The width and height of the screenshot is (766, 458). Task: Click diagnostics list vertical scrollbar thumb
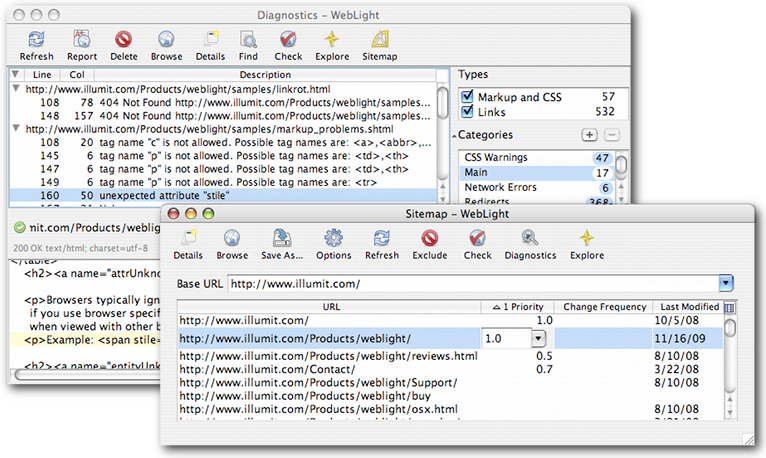tap(443, 102)
